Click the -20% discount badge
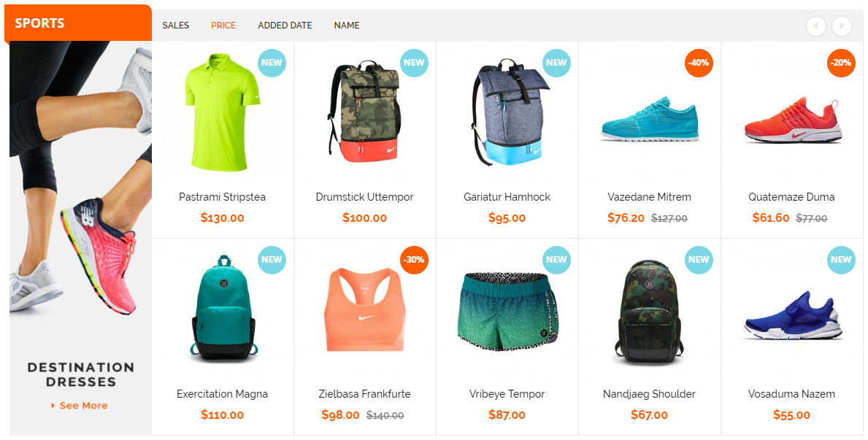Viewport: 868px width, 440px height. [841, 63]
